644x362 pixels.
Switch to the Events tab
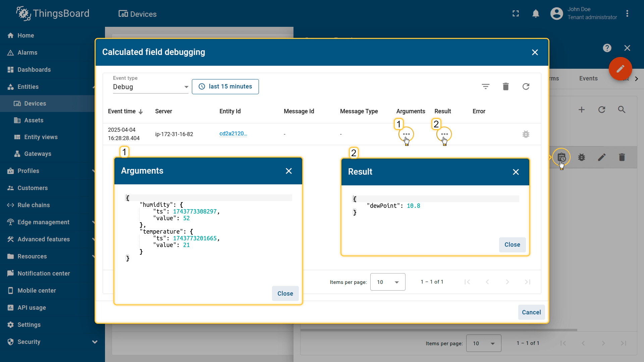point(588,78)
